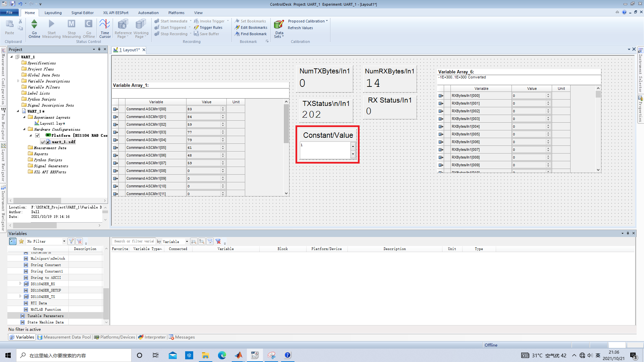
Task: Click the Favorites star icon in Variables
Action: click(21, 241)
